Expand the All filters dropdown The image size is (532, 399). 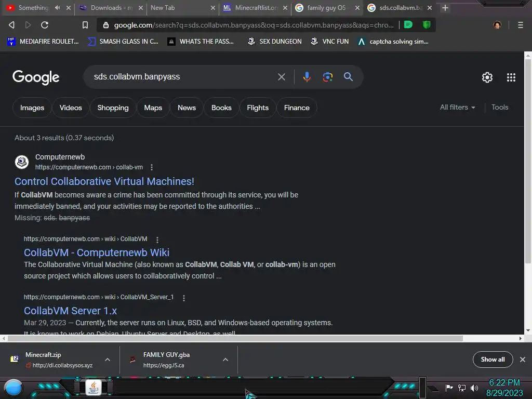(457, 107)
